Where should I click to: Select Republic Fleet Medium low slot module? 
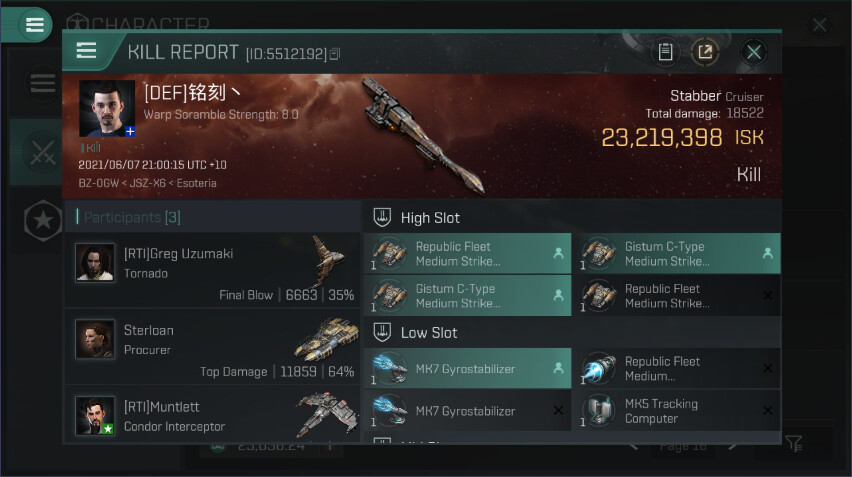coord(676,368)
